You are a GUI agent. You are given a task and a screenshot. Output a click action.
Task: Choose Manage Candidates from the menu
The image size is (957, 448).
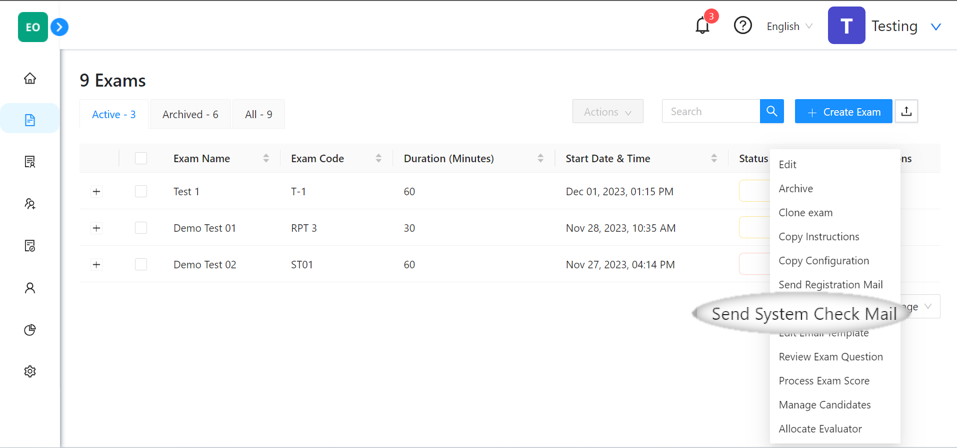[x=825, y=405]
